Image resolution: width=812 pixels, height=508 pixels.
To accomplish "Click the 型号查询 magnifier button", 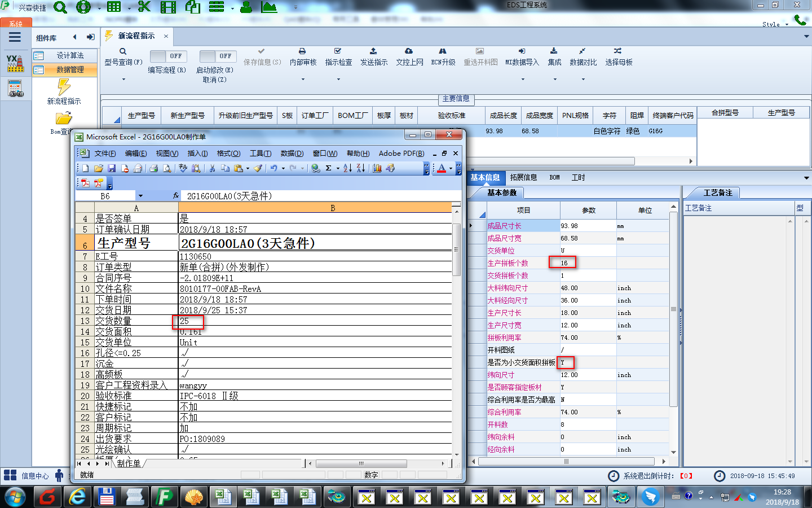I will point(123,56).
